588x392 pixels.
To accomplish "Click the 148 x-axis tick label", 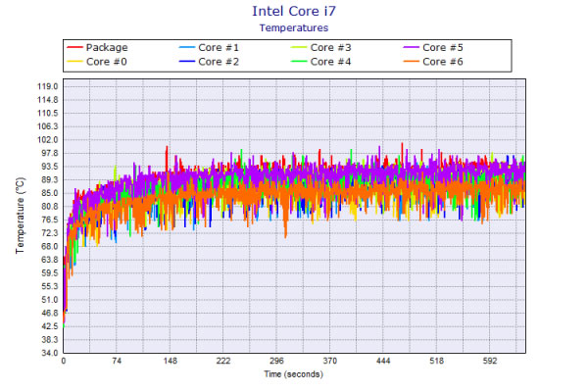I will (170, 361).
